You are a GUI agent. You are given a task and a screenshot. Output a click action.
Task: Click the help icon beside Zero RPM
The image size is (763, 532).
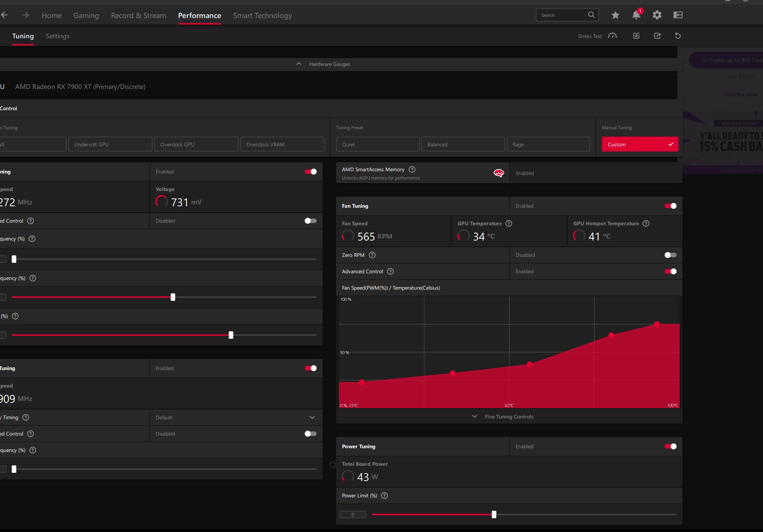(372, 255)
